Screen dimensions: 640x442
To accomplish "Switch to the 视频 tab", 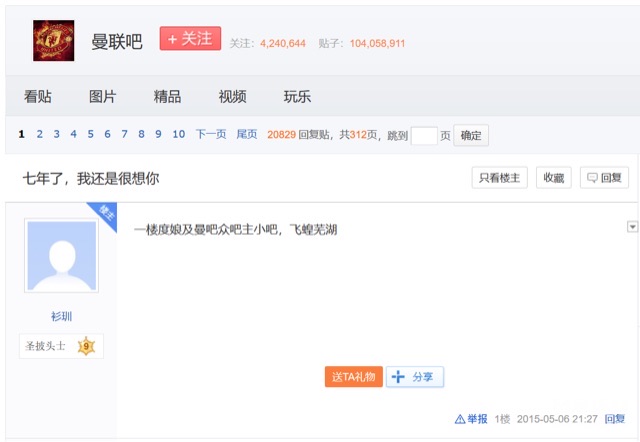I will [232, 97].
